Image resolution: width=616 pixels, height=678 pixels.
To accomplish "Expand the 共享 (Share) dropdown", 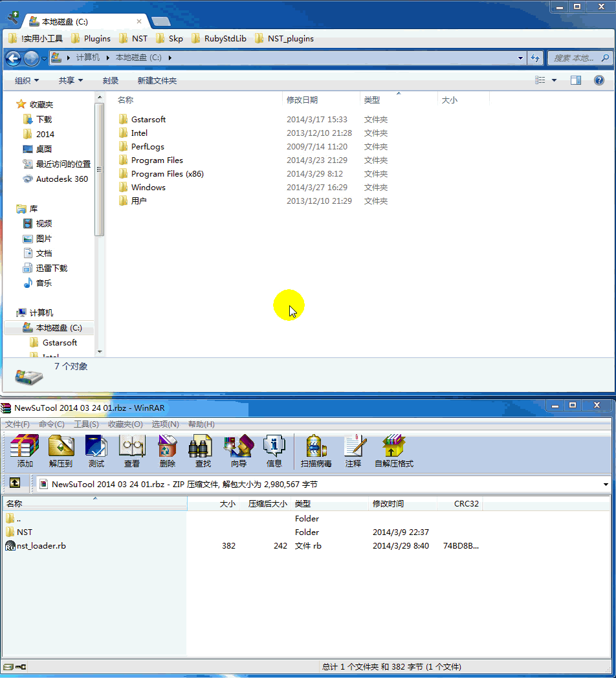I will (x=71, y=80).
